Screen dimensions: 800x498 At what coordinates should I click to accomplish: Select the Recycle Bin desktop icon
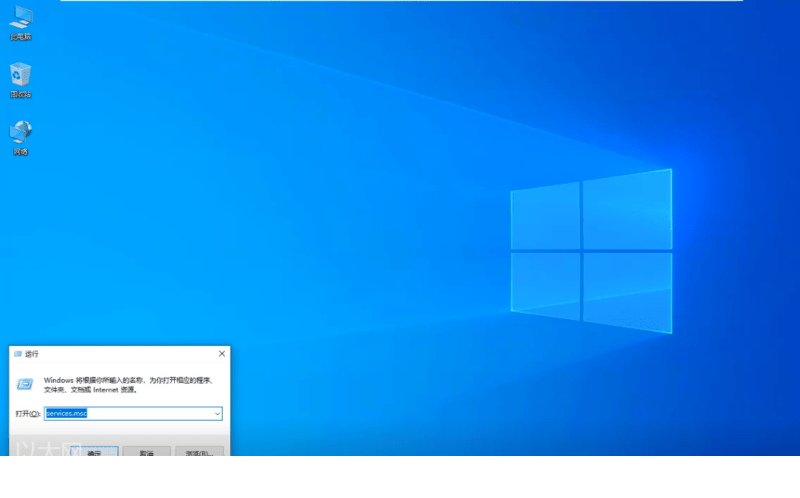tap(21, 73)
